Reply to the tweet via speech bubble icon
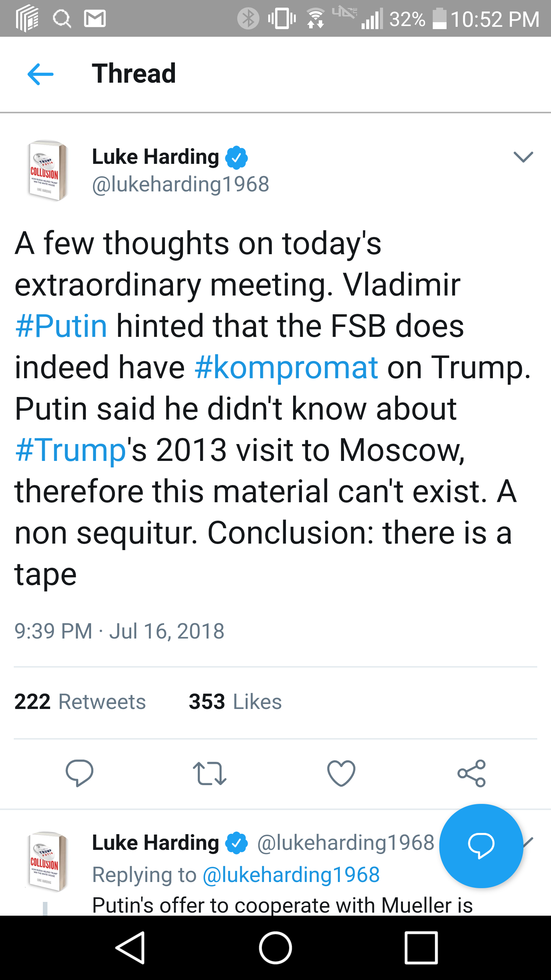Screen dimensions: 551x980 (x=80, y=773)
